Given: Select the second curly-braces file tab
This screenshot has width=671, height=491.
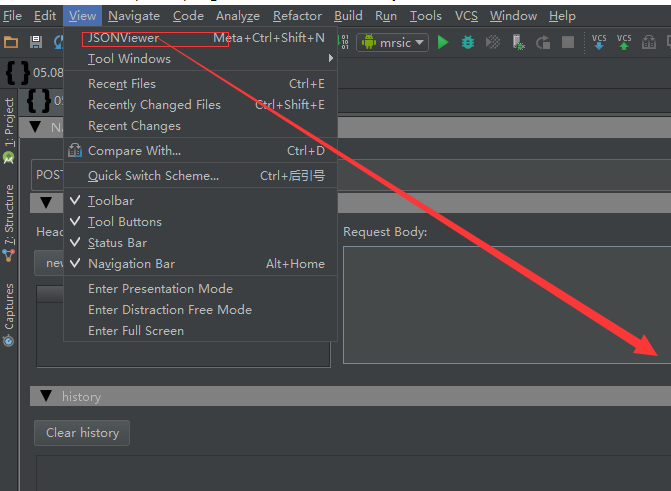Looking at the screenshot, I should tap(45, 101).
